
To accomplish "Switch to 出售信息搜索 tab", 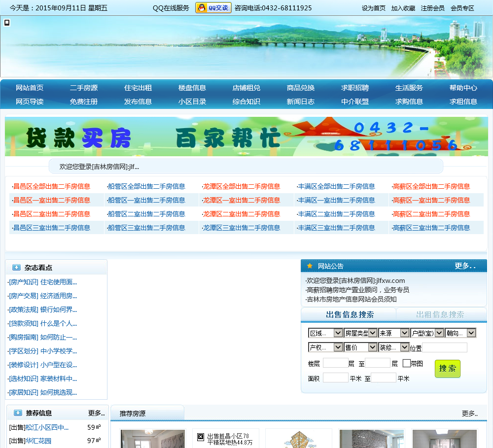I will point(350,314).
